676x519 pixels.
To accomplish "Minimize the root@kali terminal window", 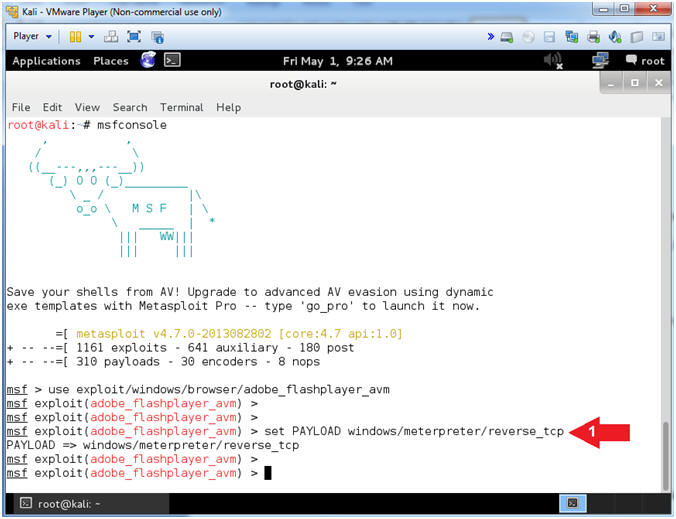I will point(611,83).
